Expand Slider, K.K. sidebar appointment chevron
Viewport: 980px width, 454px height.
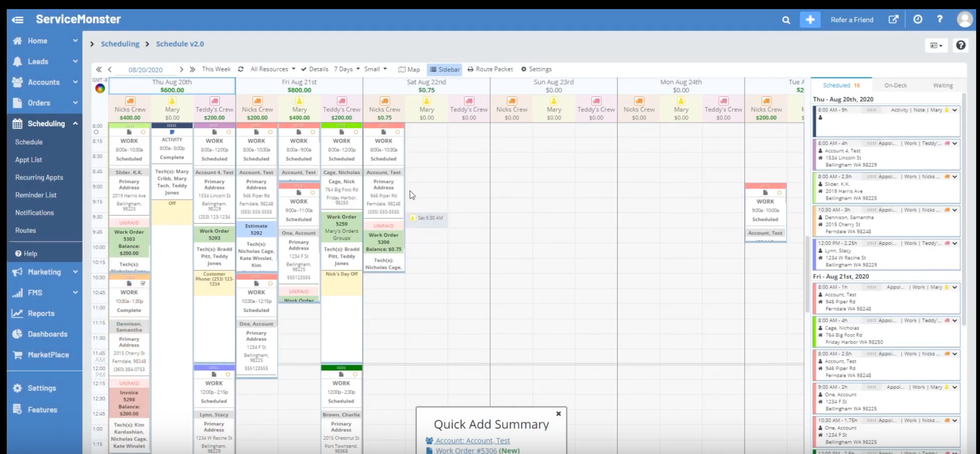click(x=955, y=177)
